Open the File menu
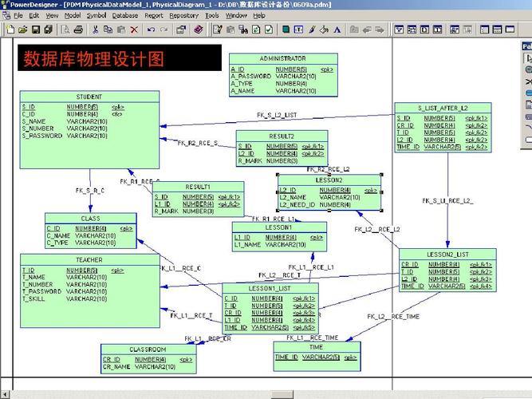Viewport: 532px width, 399px height. (18, 15)
